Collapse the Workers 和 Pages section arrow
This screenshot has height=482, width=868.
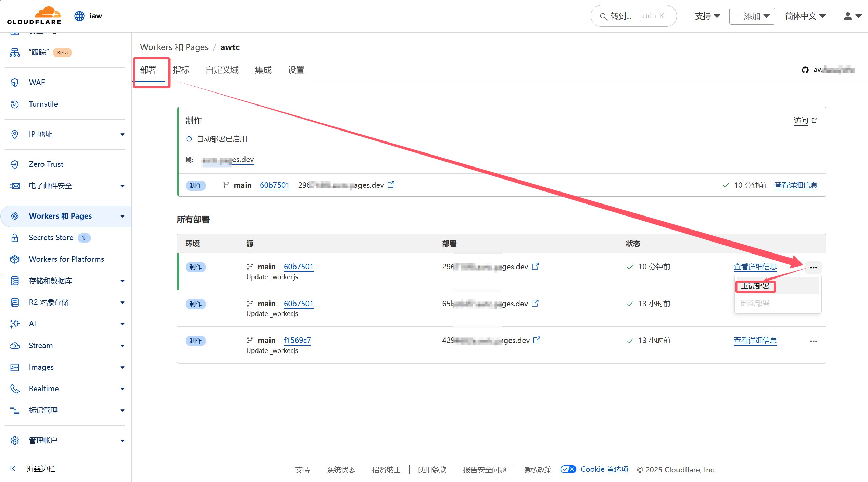point(122,216)
